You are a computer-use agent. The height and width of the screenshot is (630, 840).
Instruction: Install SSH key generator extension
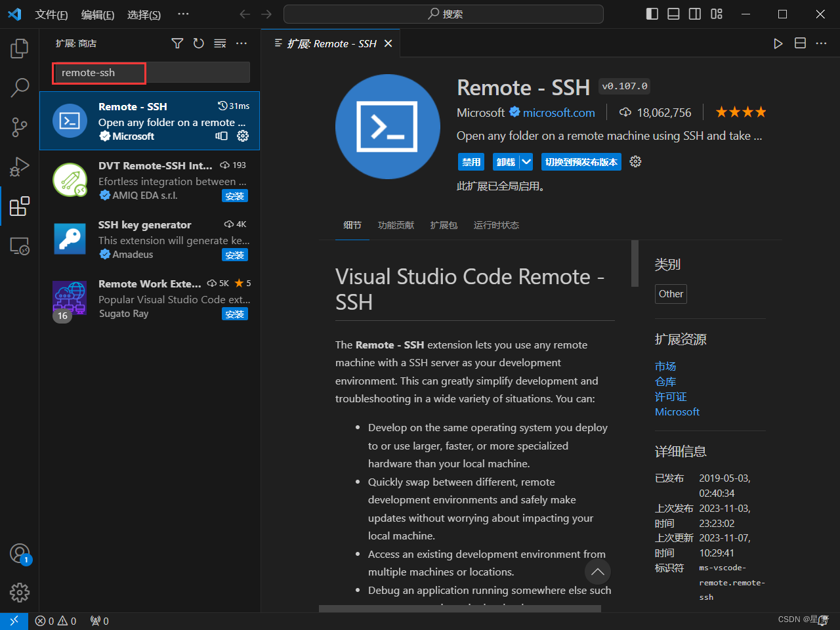[x=235, y=255]
